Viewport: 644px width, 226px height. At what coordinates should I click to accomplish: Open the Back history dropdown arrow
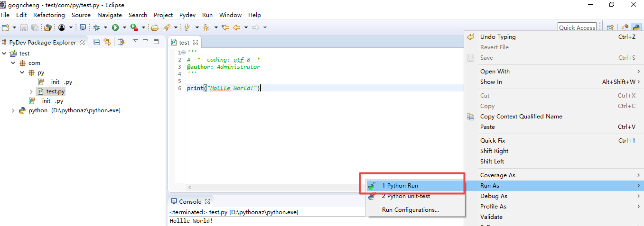[246, 27]
